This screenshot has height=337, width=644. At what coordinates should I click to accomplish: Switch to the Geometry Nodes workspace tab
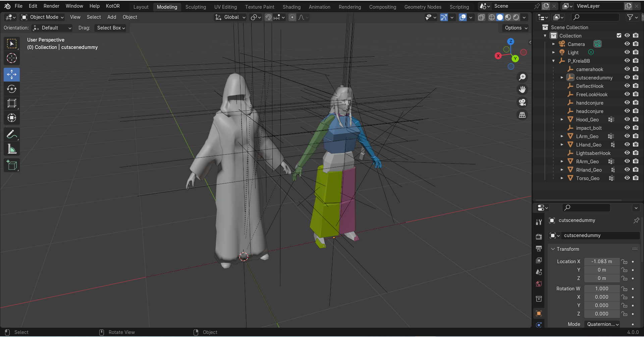(423, 7)
